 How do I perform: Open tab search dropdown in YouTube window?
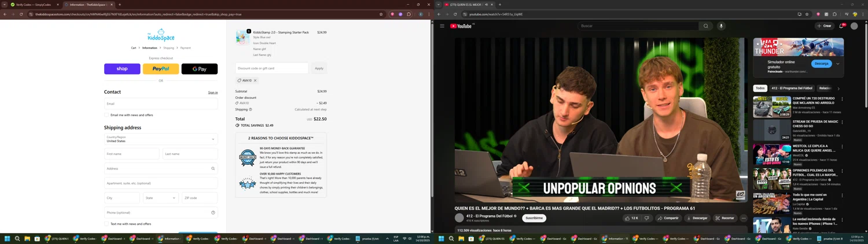(438, 5)
